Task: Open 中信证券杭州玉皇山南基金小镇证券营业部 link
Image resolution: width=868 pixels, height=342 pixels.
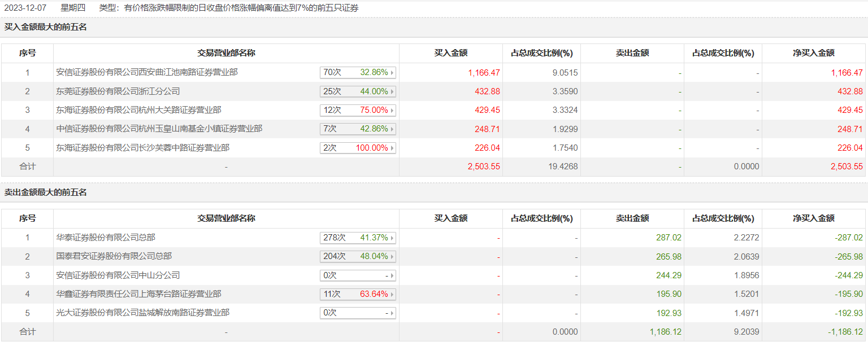Action: click(x=159, y=129)
